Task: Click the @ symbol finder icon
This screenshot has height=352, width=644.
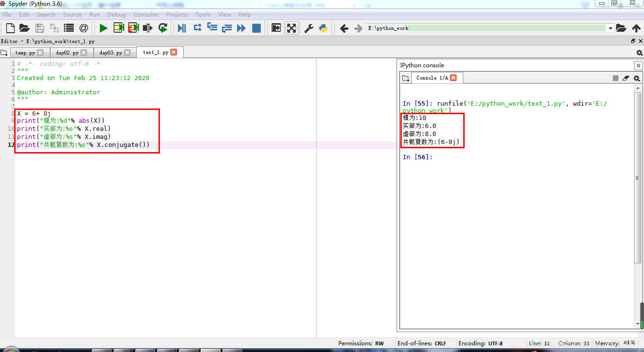Action: pos(84,28)
